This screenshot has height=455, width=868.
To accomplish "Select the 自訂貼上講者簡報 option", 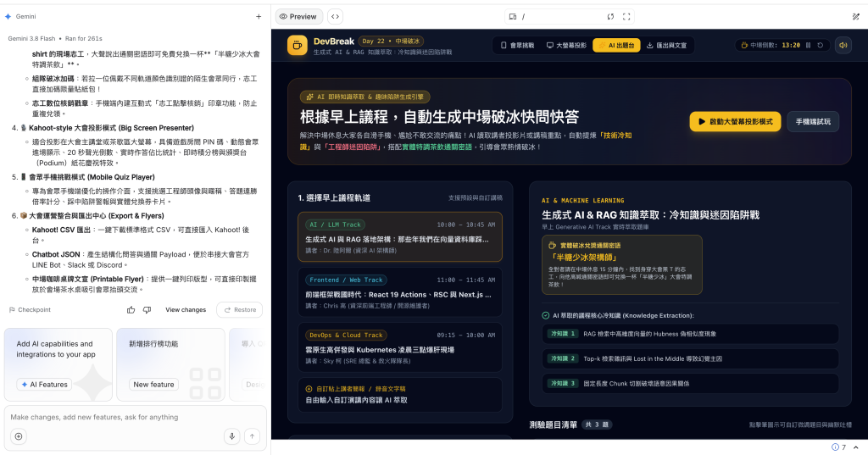I will 400,395.
